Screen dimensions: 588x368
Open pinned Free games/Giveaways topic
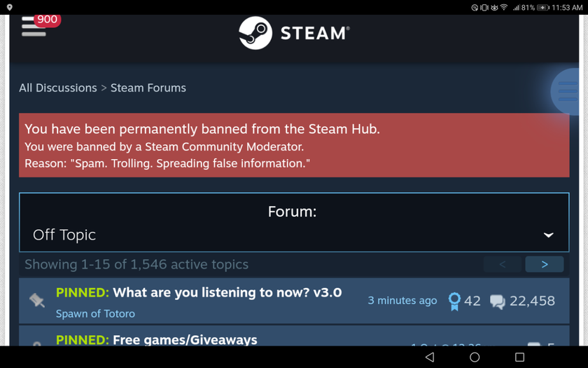pos(185,340)
